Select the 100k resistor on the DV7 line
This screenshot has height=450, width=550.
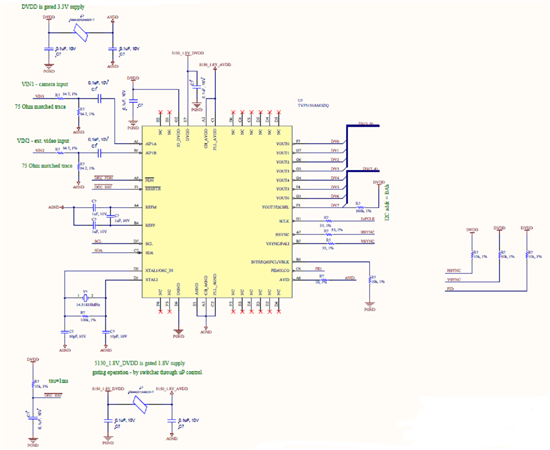(x=361, y=207)
